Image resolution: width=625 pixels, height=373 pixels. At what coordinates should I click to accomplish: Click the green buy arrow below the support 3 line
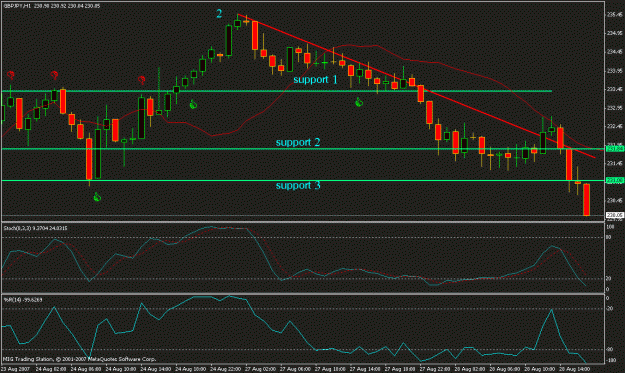97,197
